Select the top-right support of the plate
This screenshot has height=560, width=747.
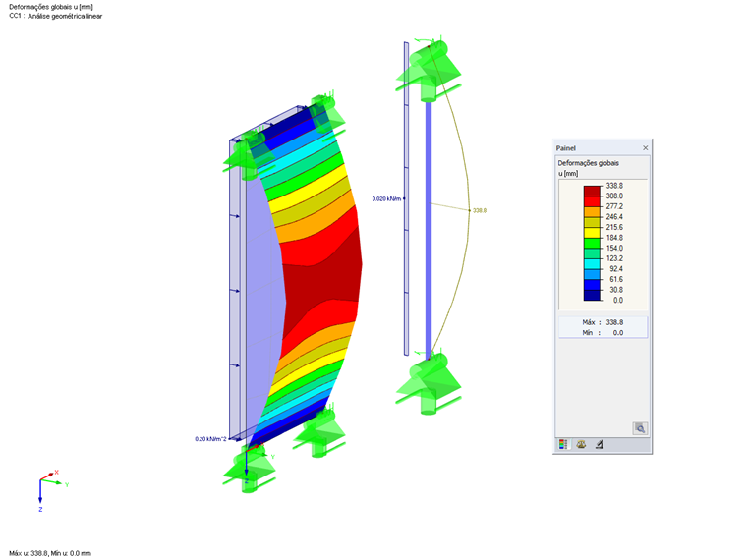[325, 117]
